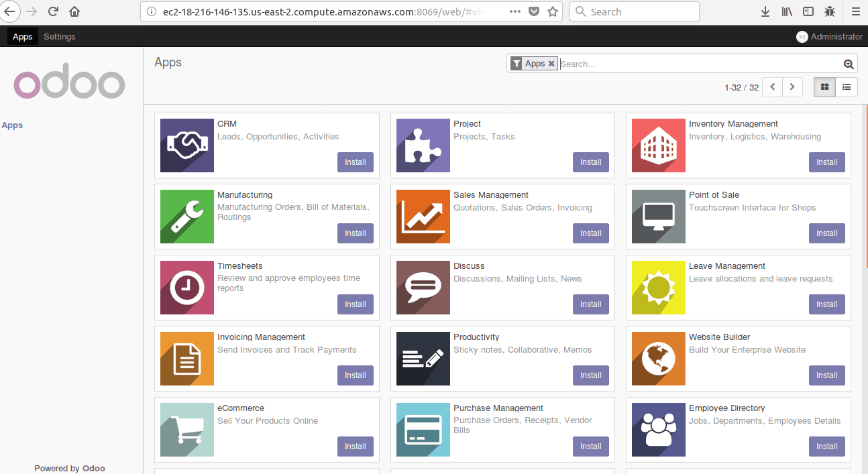Screen dimensions: 868x474
Task: Open the Productivity notes pencil icon
Action: 423,359
